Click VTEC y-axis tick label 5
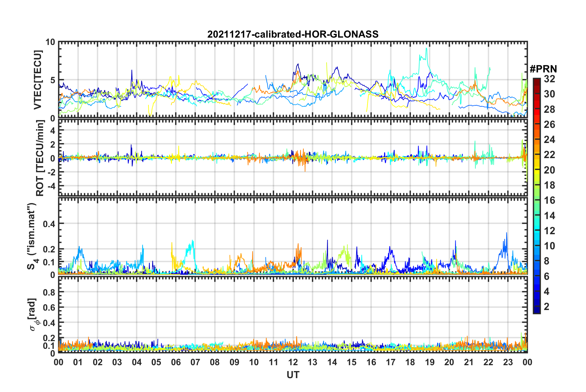586x392 pixels. click(53, 80)
